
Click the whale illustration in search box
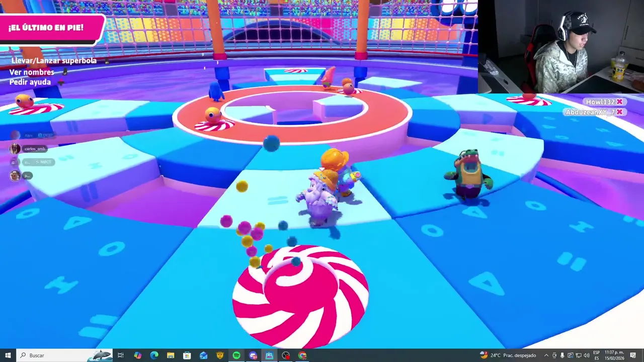(100, 355)
